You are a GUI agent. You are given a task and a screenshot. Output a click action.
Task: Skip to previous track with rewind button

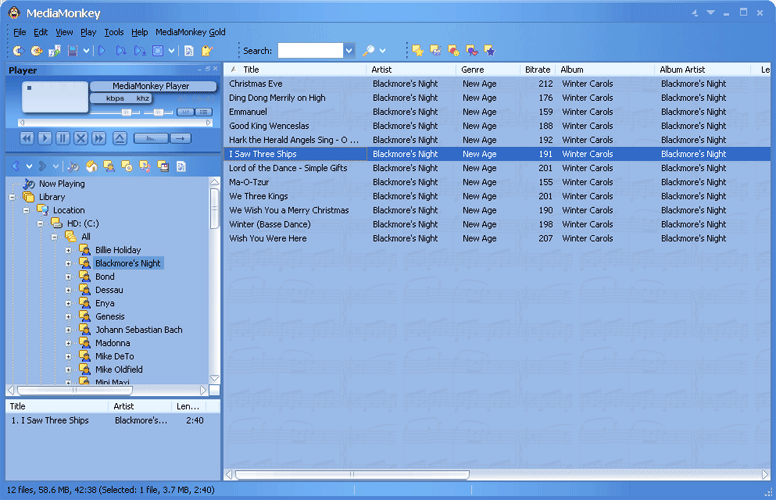27,138
